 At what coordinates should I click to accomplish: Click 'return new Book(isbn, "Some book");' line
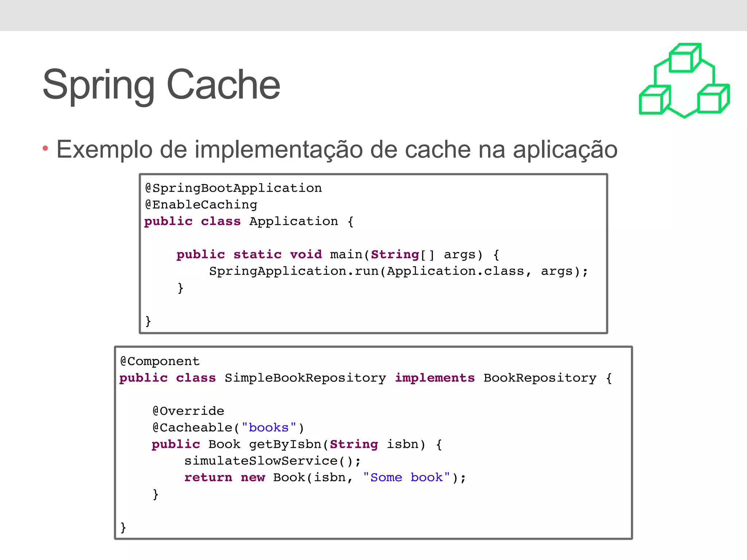325,478
